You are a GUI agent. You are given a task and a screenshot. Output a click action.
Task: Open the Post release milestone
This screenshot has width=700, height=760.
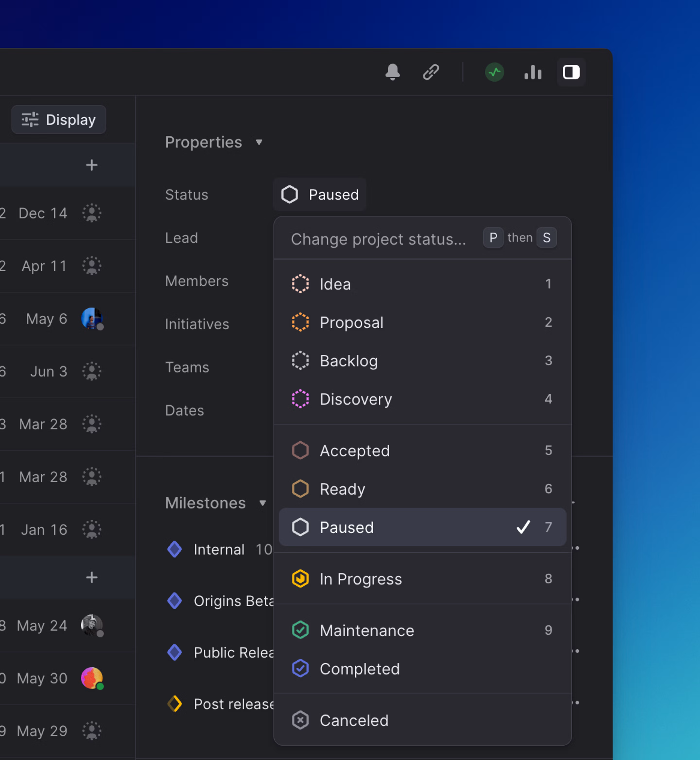pos(234,704)
